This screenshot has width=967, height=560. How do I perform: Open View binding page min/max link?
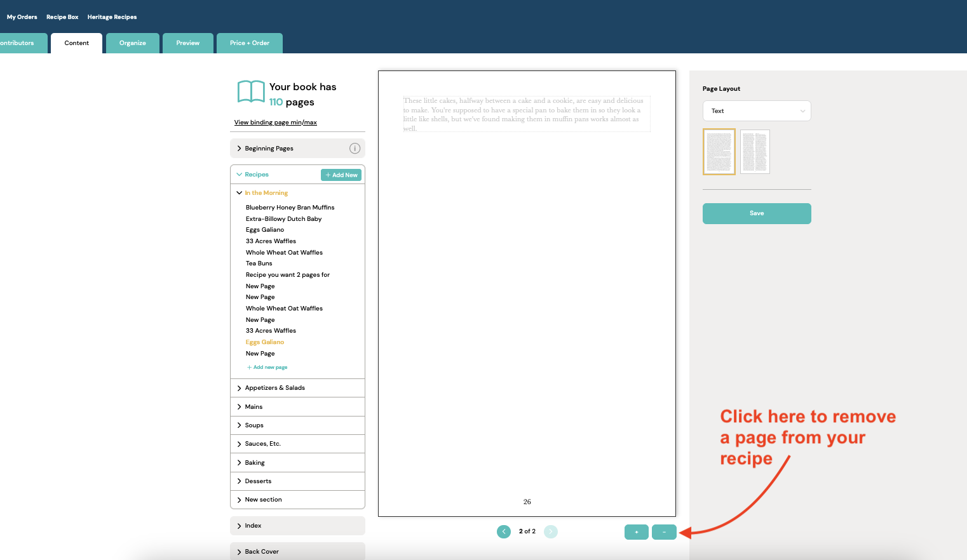(x=275, y=123)
